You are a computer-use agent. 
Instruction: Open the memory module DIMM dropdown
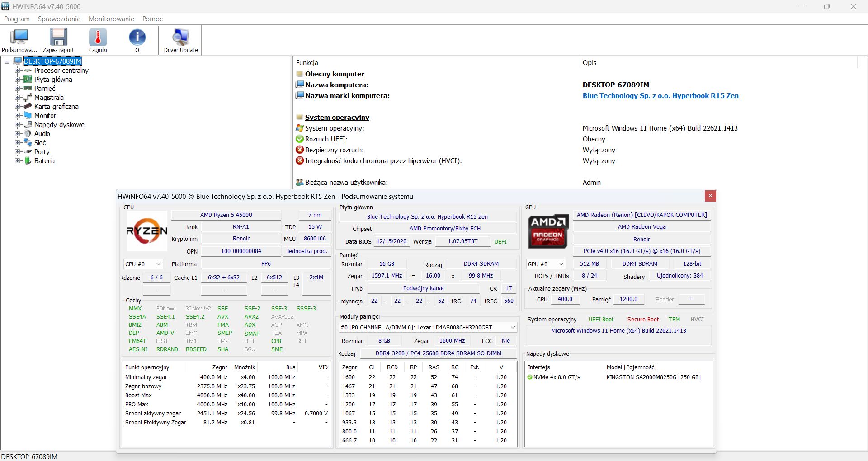(x=428, y=327)
